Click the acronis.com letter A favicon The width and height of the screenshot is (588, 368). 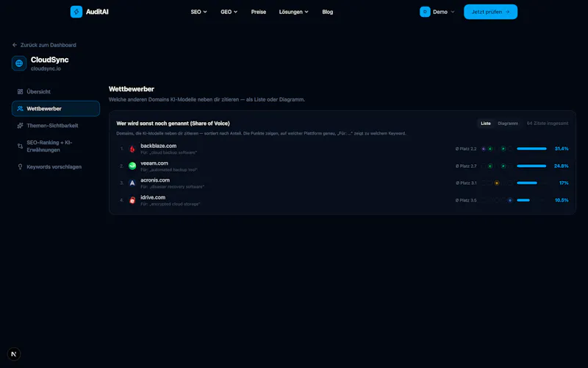coord(132,183)
